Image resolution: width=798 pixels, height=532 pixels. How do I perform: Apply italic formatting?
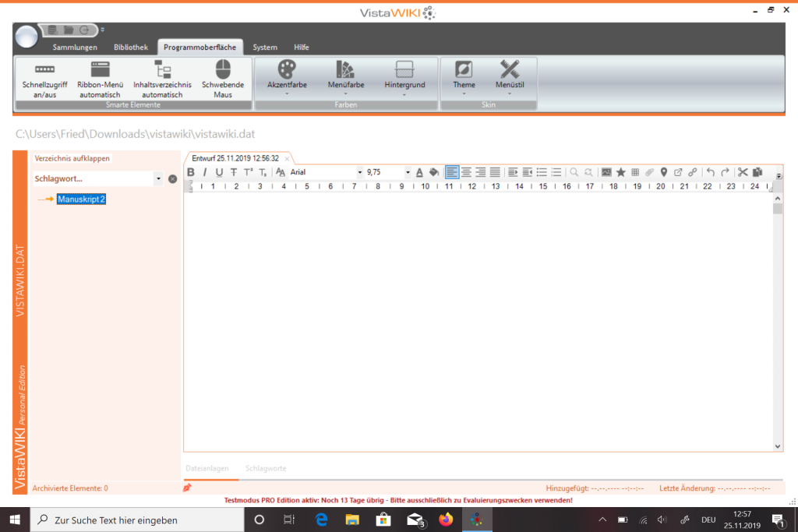click(x=205, y=172)
